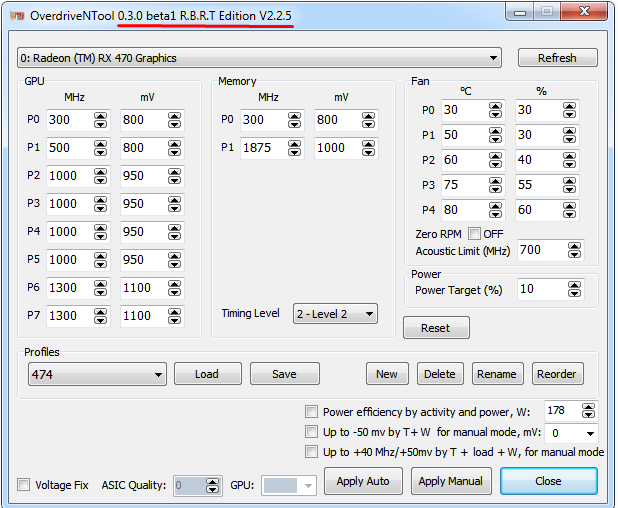The width and height of the screenshot is (618, 508).
Task: Click the GPU P2 mV spinner arrows
Action: click(x=174, y=176)
